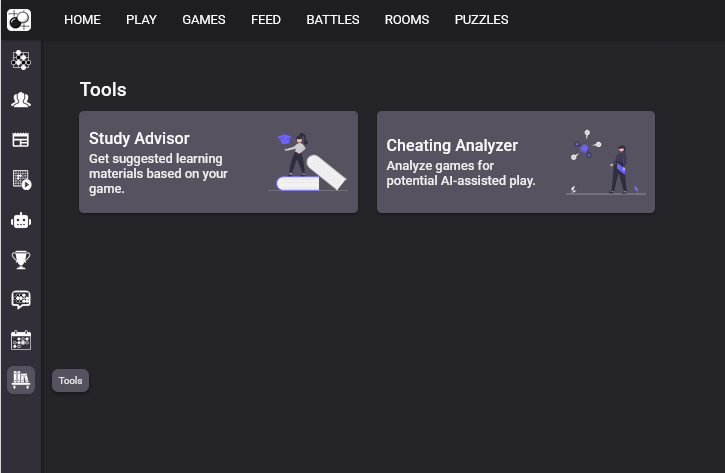Screen dimensions: 725x473
Task: Open the PLAY menu item
Action: [141, 20]
